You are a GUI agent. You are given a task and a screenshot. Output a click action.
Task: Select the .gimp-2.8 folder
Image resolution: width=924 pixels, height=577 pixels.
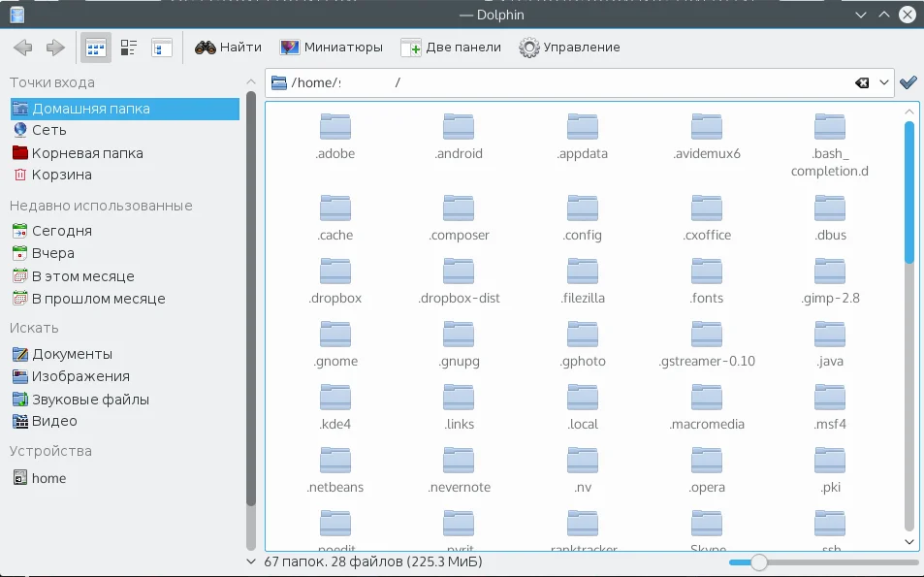coord(830,272)
